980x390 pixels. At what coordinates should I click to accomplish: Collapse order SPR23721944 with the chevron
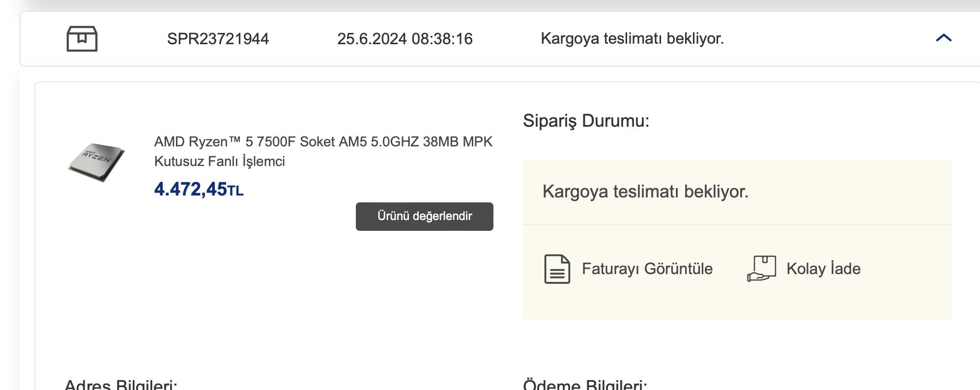(944, 38)
